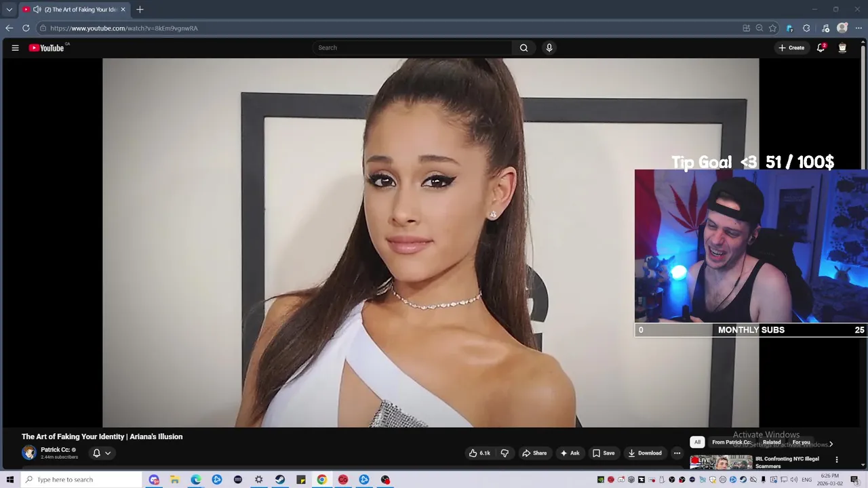868x488 pixels.
Task: Select the For you chip
Action: tap(802, 443)
